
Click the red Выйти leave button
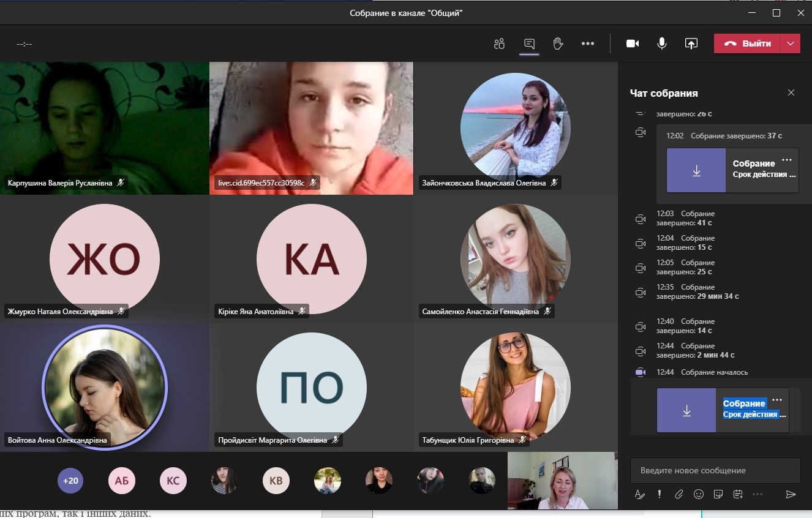[x=747, y=43]
